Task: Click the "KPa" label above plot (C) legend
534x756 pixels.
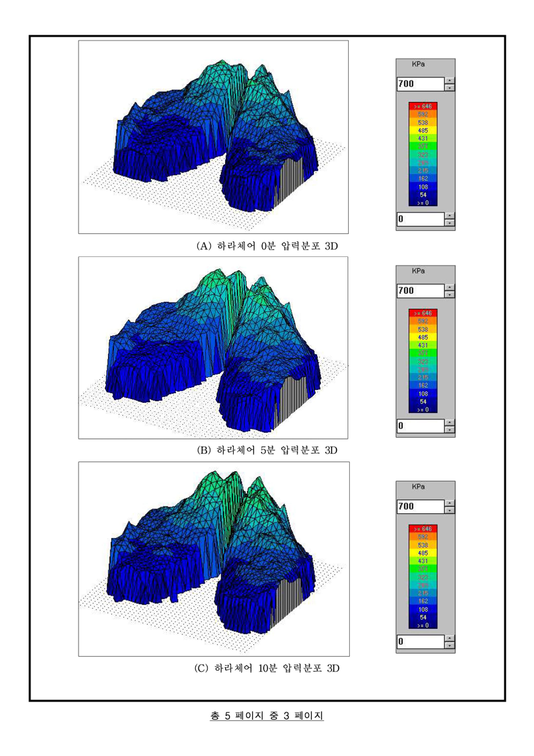Action: tap(418, 487)
